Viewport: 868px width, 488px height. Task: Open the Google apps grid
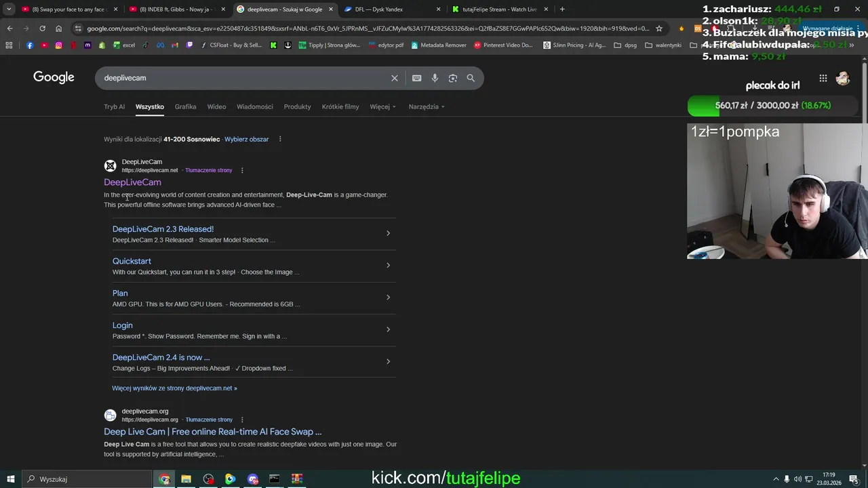(823, 78)
